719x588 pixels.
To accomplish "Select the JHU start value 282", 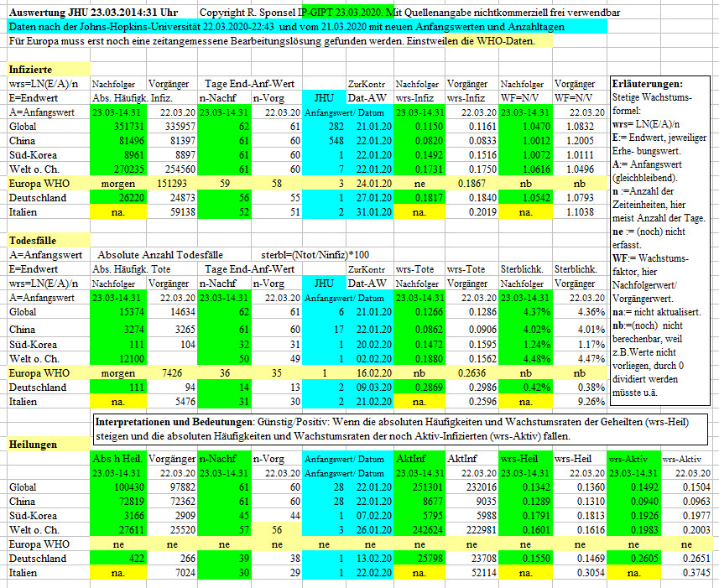I will point(324,127).
